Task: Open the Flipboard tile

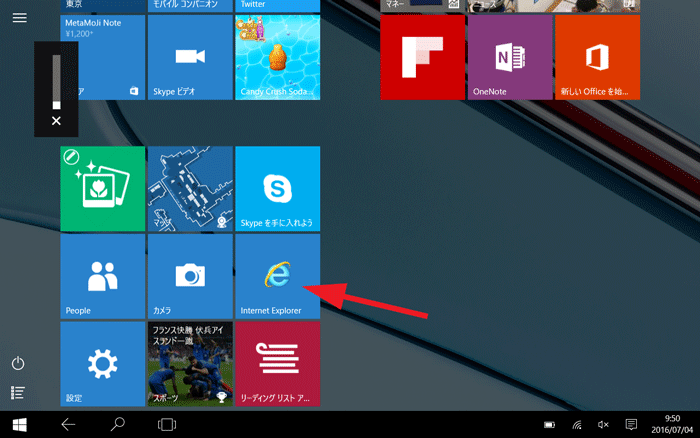Action: point(422,57)
